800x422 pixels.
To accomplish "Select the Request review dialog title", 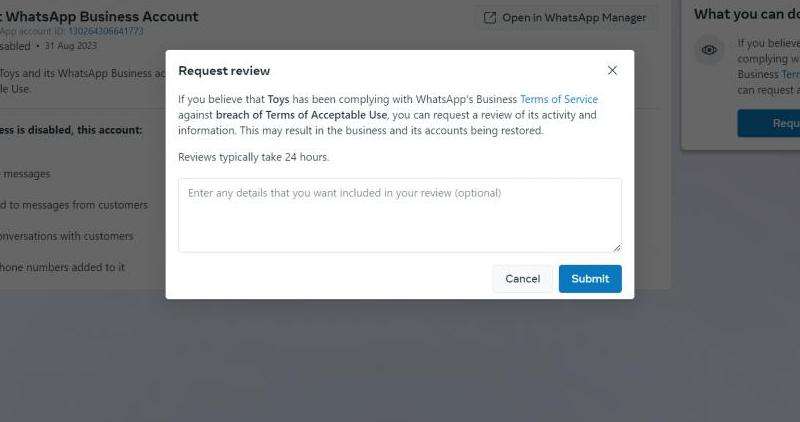I will click(x=224, y=71).
